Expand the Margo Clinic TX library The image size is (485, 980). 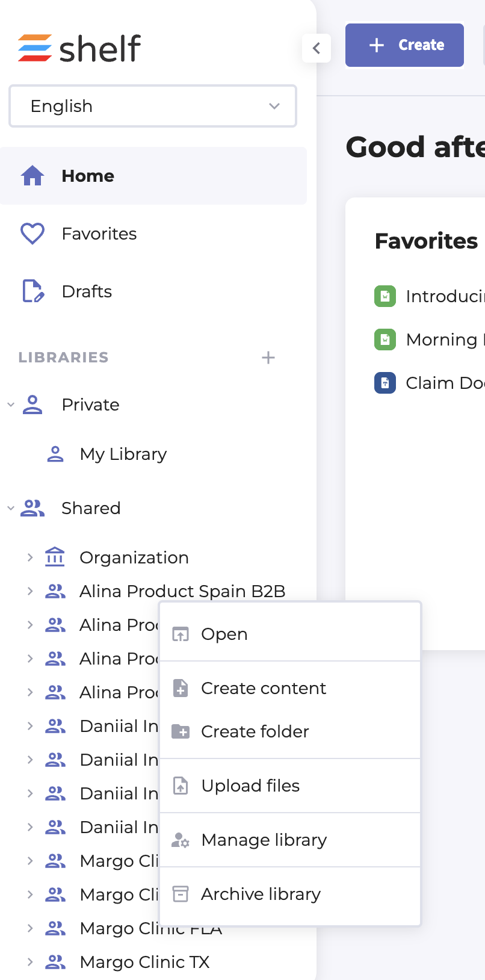click(30, 962)
